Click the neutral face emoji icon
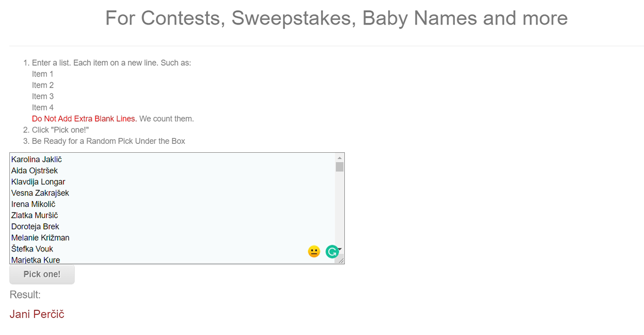 (x=314, y=252)
